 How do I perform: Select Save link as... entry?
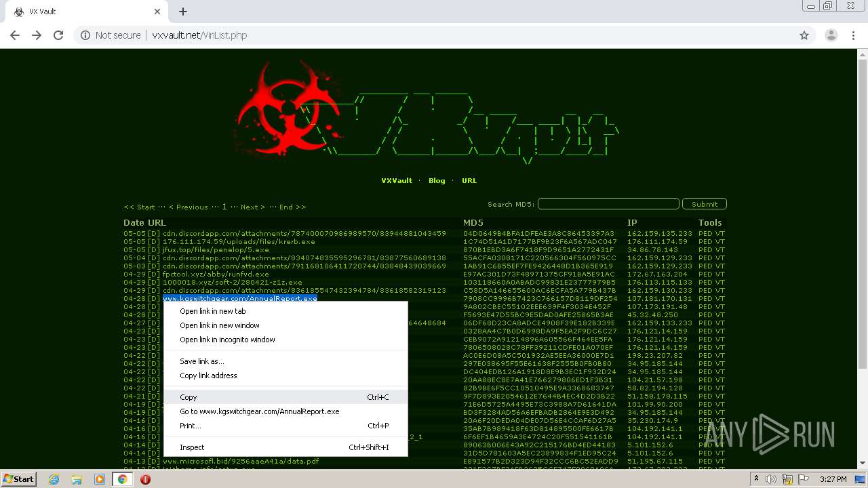click(285, 361)
